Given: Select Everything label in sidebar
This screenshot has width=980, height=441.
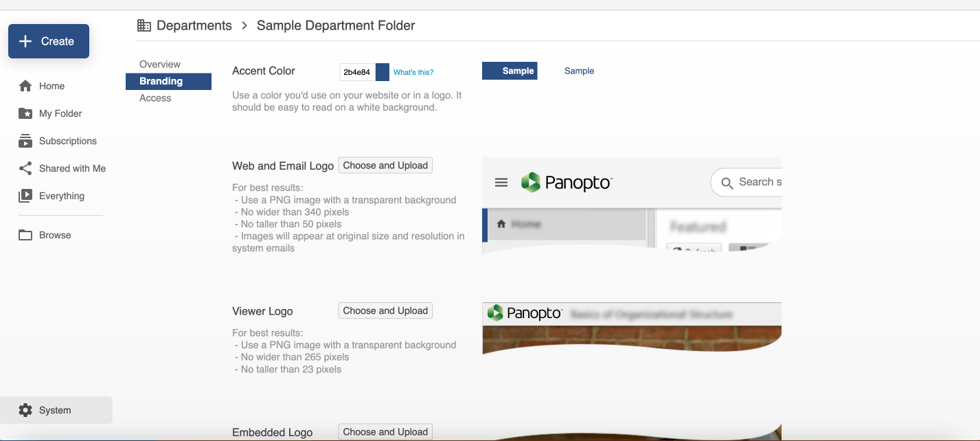Looking at the screenshot, I should [62, 196].
